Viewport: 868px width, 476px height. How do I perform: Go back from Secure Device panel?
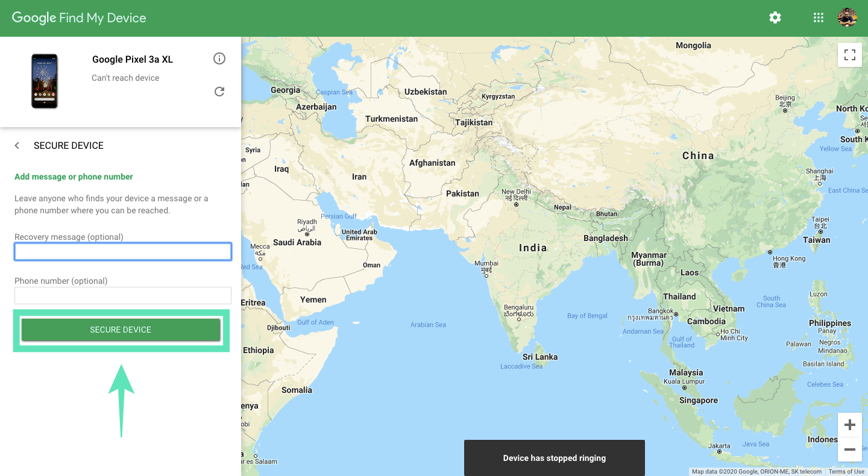pyautogui.click(x=17, y=146)
